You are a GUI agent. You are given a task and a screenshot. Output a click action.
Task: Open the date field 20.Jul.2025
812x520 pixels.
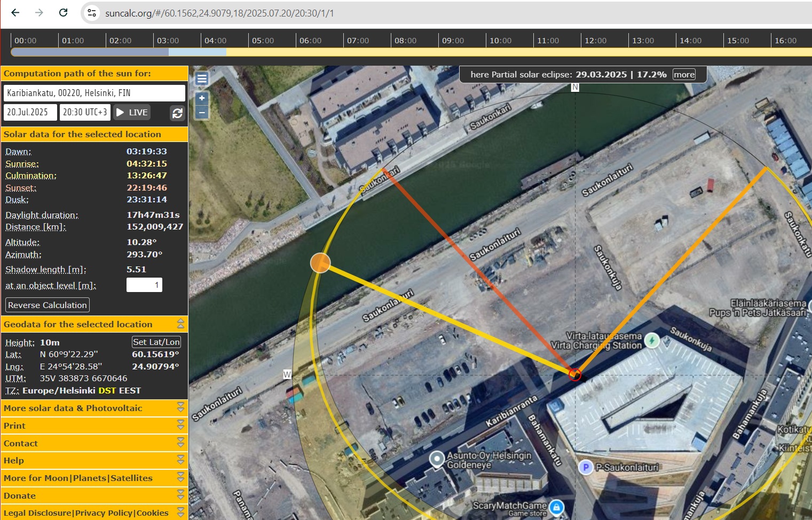30,112
